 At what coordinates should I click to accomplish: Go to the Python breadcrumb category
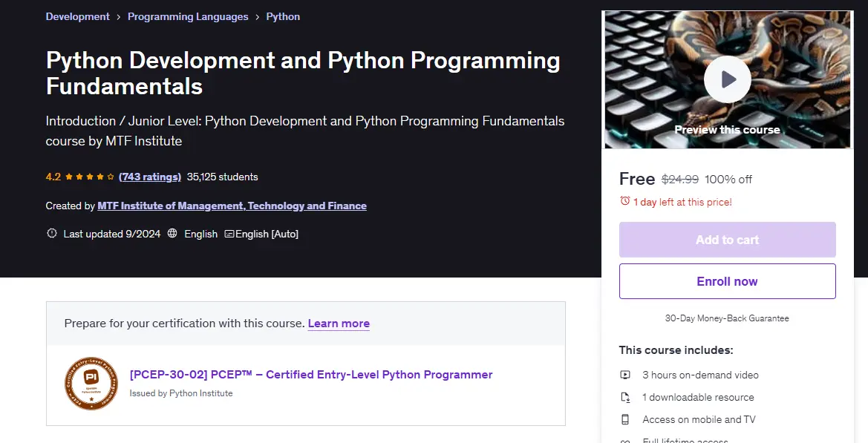[283, 16]
